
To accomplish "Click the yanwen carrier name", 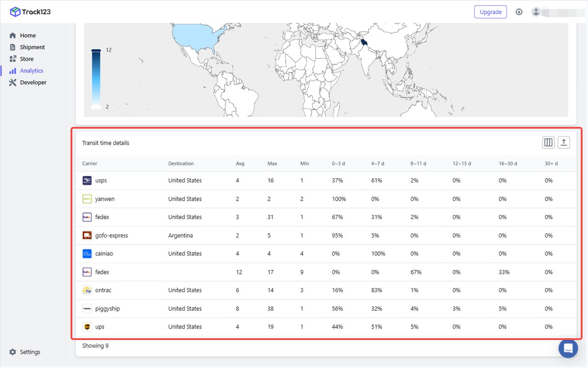I will click(105, 199).
